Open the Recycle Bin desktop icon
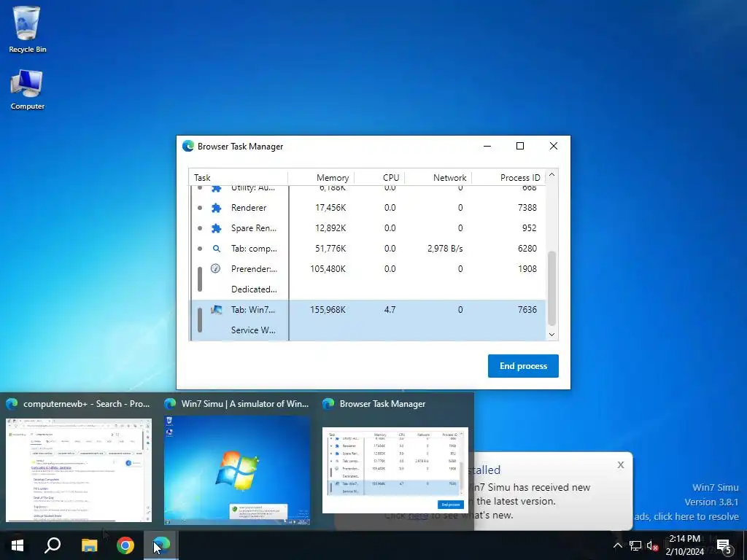 tap(27, 29)
